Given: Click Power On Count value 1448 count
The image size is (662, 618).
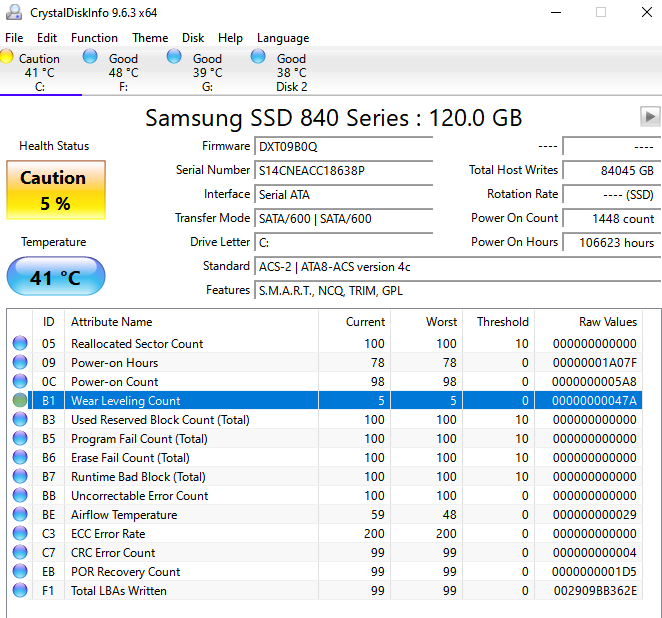Looking at the screenshot, I should [x=612, y=219].
